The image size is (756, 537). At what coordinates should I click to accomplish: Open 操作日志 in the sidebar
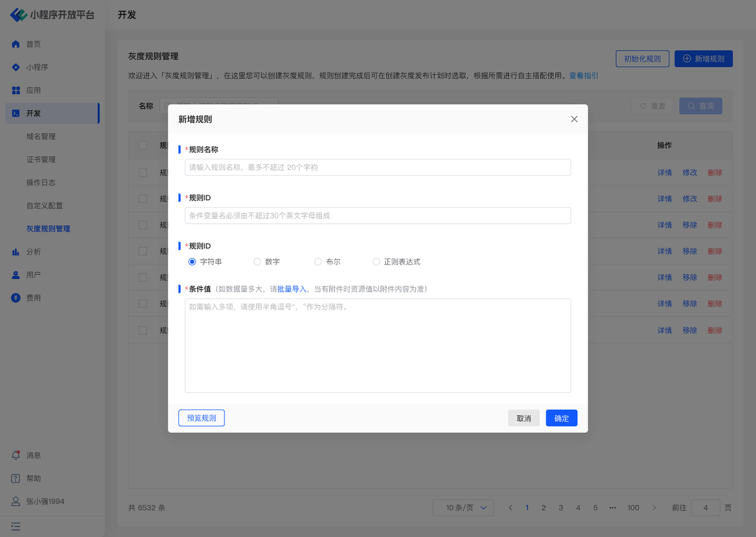pos(41,182)
